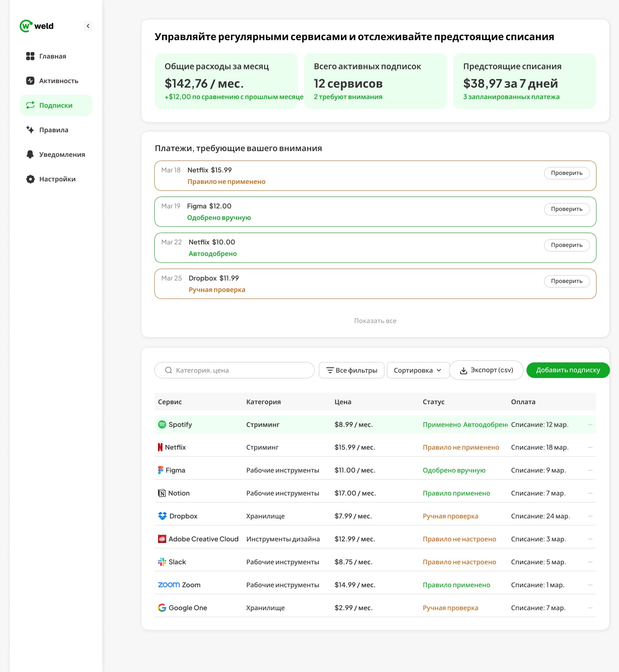Click Notion's status Правило применено

456,493
